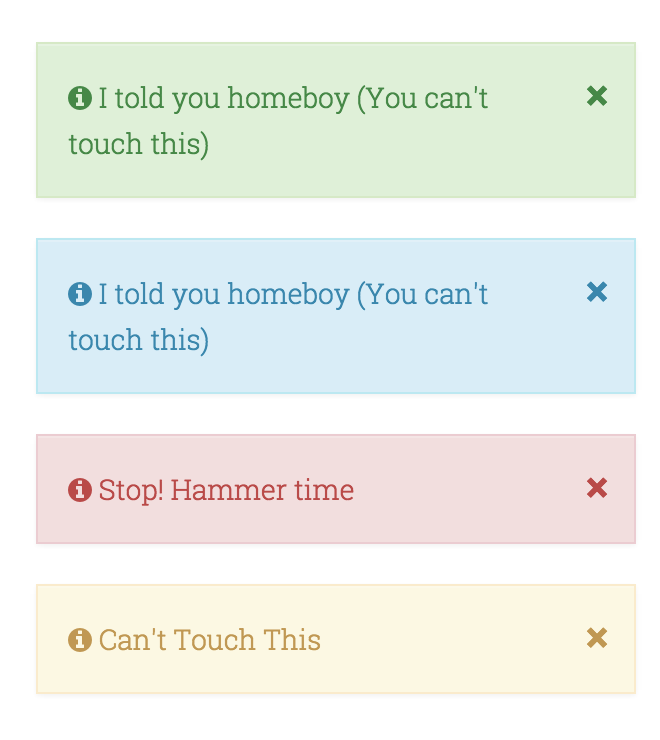Dismiss the red Stop! Hammer time alert

pyautogui.click(x=597, y=488)
